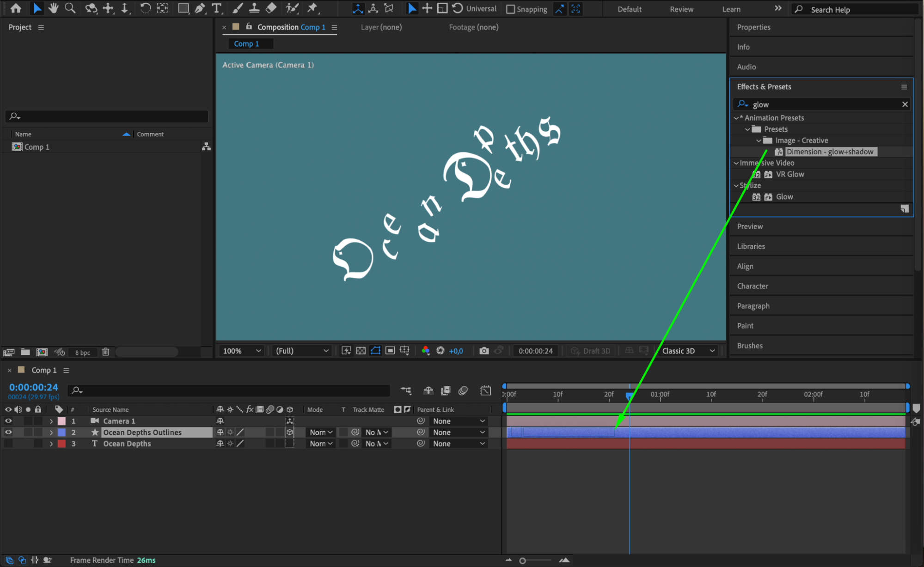Click the Take Snapshot camera icon
The width and height of the screenshot is (924, 567).
[483, 351]
